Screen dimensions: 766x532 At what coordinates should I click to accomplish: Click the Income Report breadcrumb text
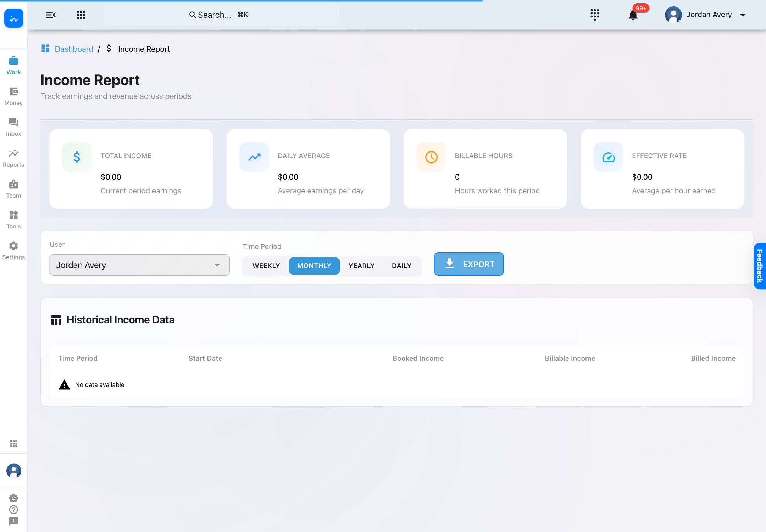coord(144,49)
